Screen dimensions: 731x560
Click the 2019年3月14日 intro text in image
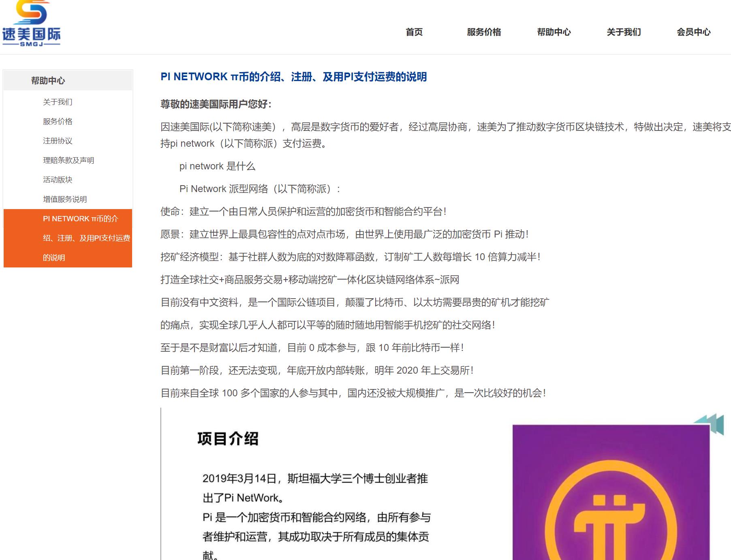(316, 517)
